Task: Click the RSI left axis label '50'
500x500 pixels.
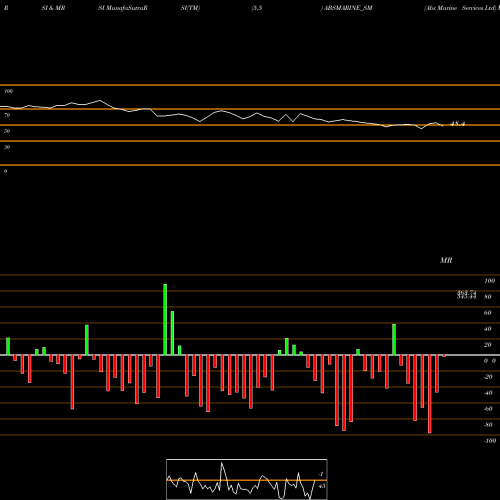Action: [7, 131]
